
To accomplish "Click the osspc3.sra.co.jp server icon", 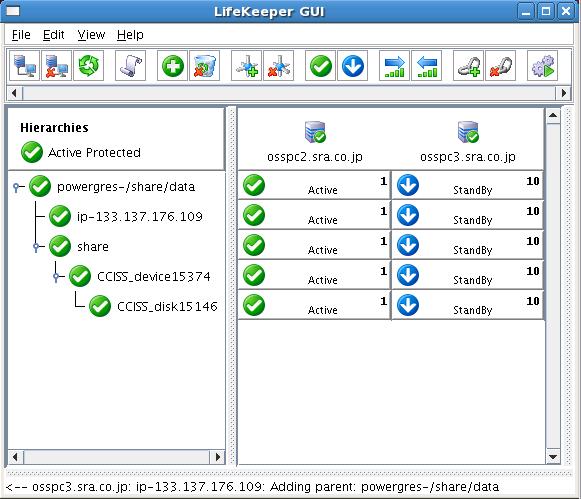I will pyautogui.click(x=468, y=132).
